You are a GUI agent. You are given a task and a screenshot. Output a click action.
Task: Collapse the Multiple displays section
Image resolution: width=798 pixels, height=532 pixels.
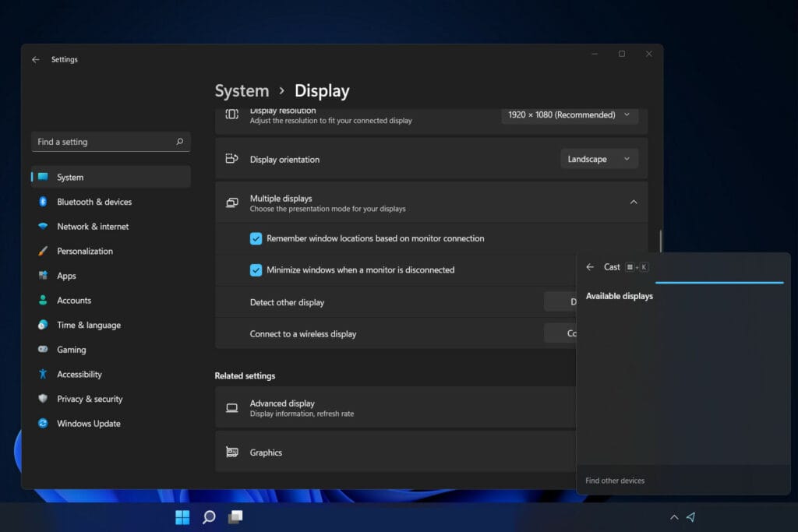pyautogui.click(x=634, y=201)
